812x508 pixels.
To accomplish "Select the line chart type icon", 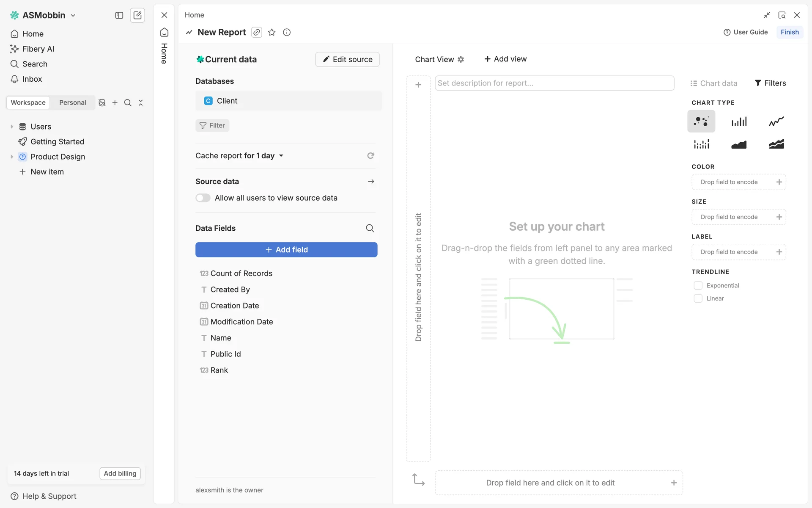I will point(776,121).
